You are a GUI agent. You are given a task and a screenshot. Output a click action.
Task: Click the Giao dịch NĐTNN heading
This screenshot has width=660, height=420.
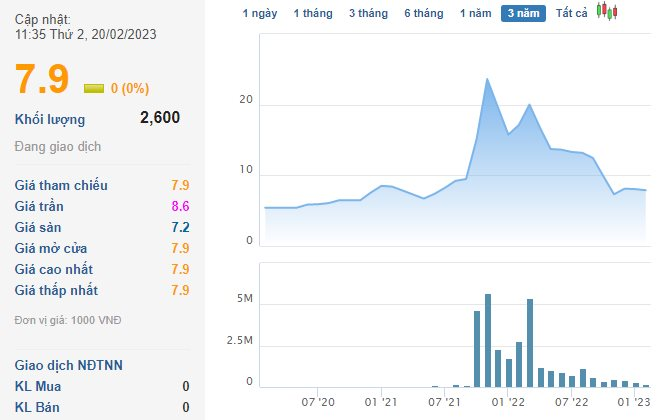(68, 365)
